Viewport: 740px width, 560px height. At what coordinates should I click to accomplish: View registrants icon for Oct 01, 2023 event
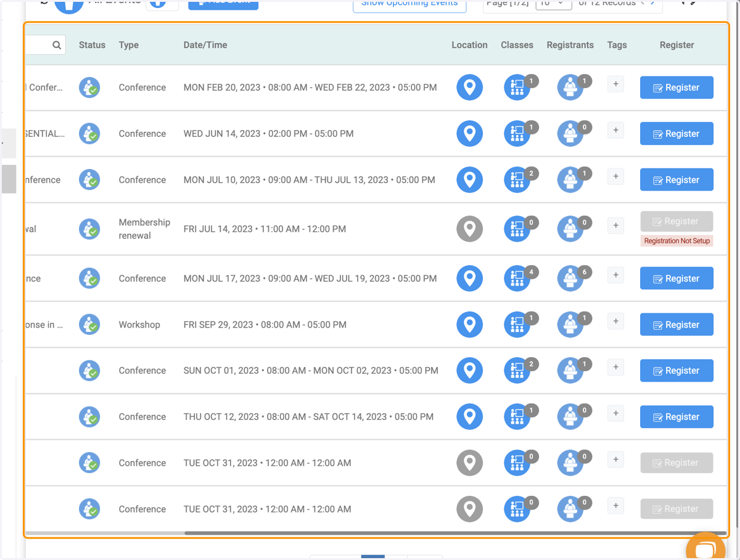[x=570, y=371]
